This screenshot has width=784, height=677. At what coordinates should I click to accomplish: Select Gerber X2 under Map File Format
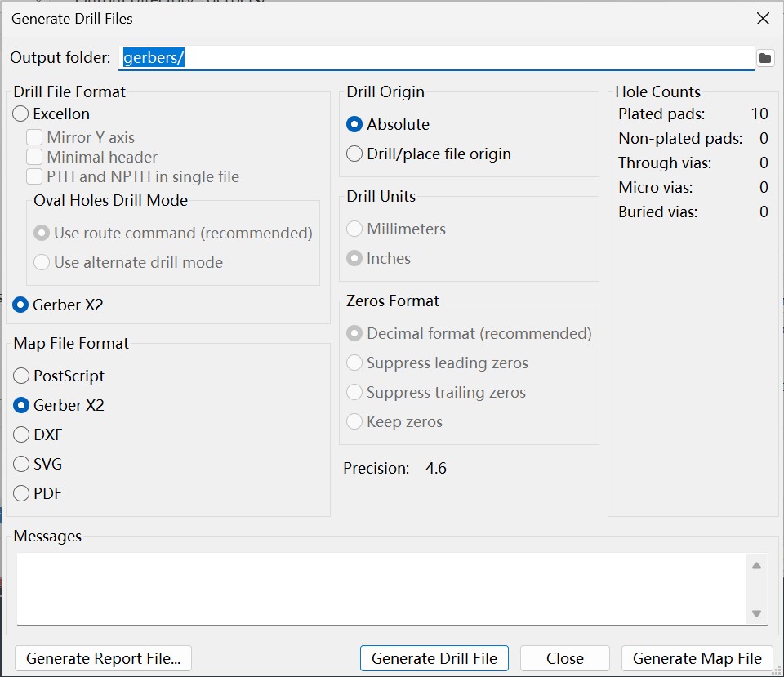pyautogui.click(x=21, y=406)
